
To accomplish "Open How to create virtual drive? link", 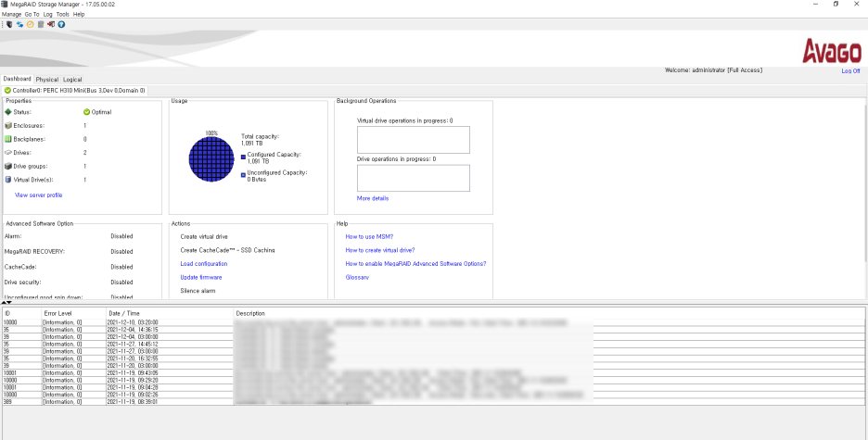I will [380, 250].
